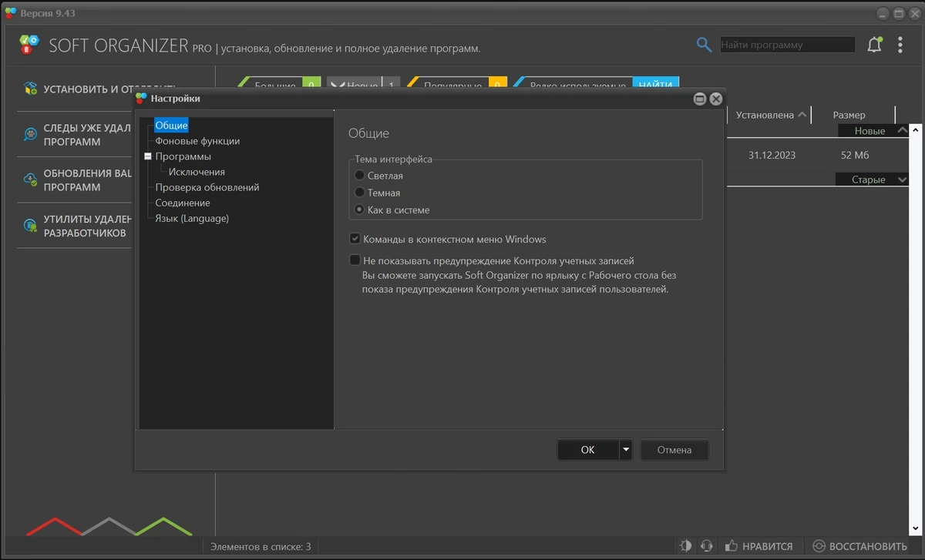Click the OK button
Image resolution: width=925 pixels, height=560 pixels.
(x=588, y=450)
